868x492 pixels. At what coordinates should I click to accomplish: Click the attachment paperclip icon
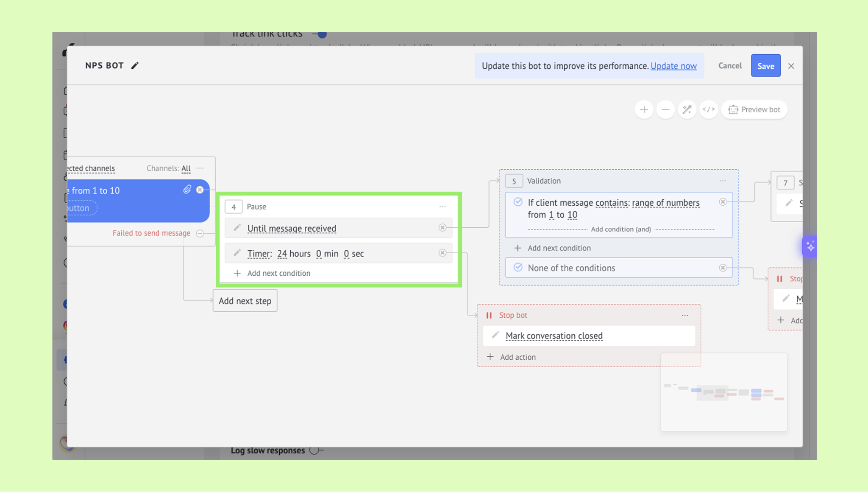point(187,190)
